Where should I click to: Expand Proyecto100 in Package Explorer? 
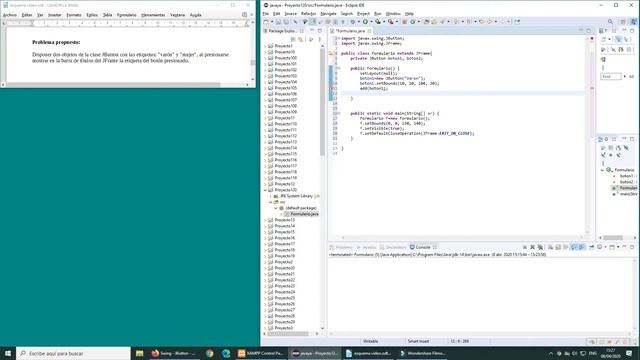pyautogui.click(x=265, y=58)
